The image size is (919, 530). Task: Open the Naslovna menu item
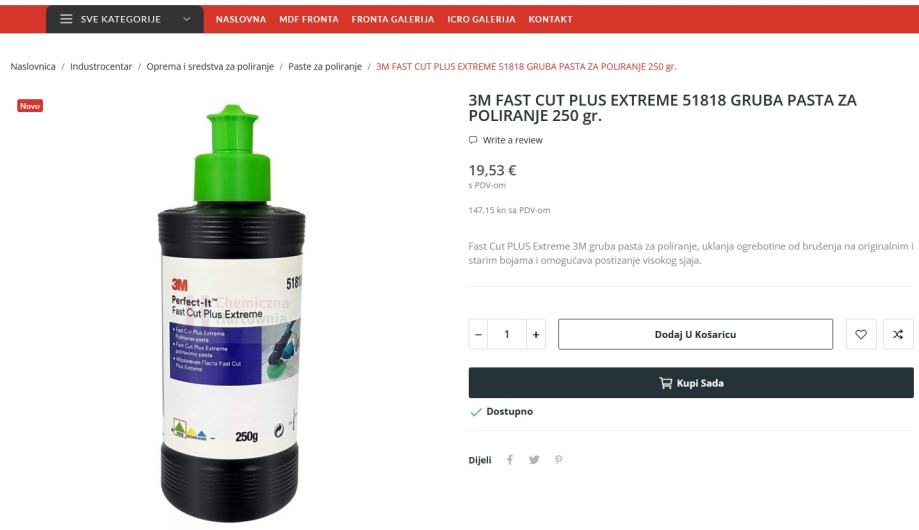[241, 19]
